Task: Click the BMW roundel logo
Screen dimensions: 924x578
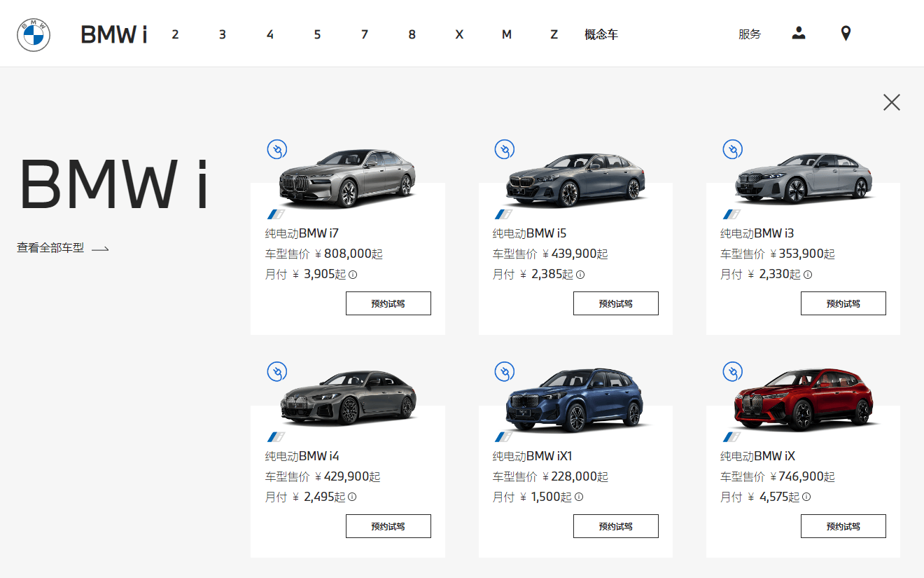Action: (34, 34)
